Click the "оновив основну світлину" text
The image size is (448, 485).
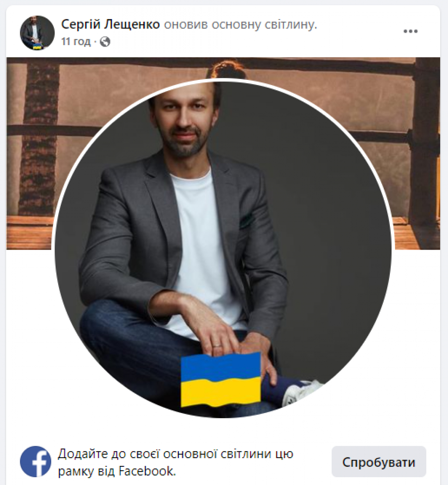[x=240, y=24]
